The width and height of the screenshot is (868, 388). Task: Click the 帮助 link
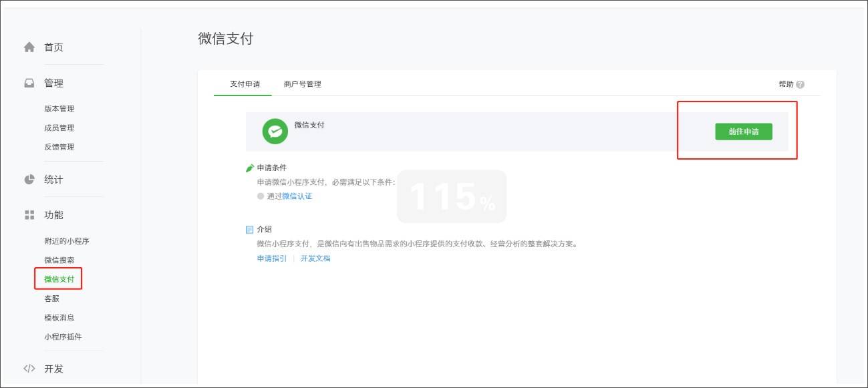[786, 85]
